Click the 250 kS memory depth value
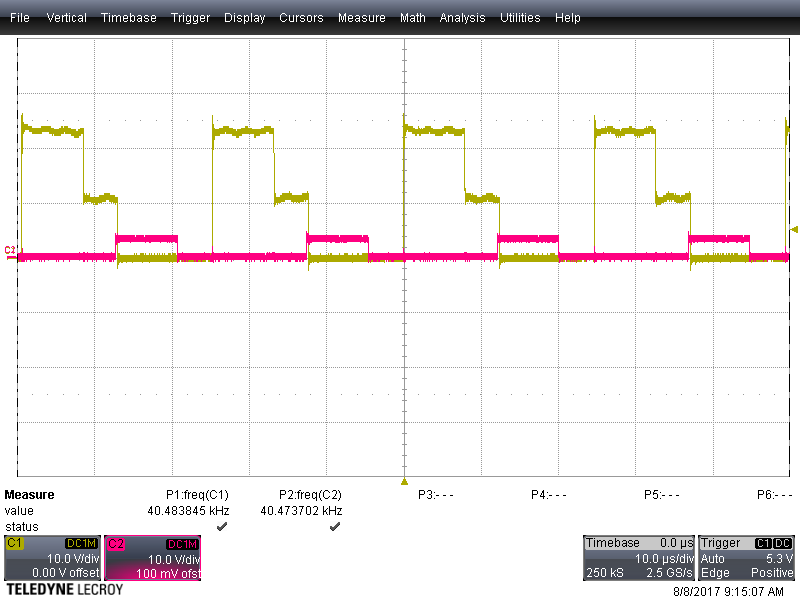Image resolution: width=800 pixels, height=600 pixels. coord(605,573)
